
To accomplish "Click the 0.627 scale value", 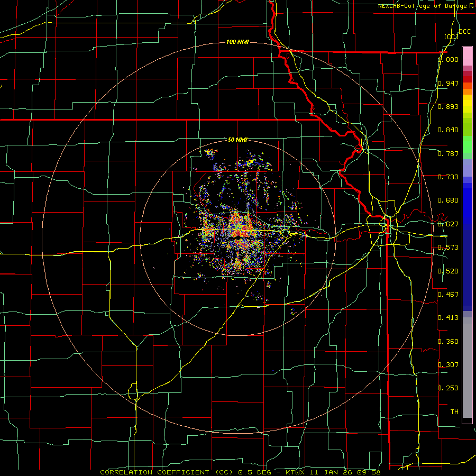I will 448,224.
